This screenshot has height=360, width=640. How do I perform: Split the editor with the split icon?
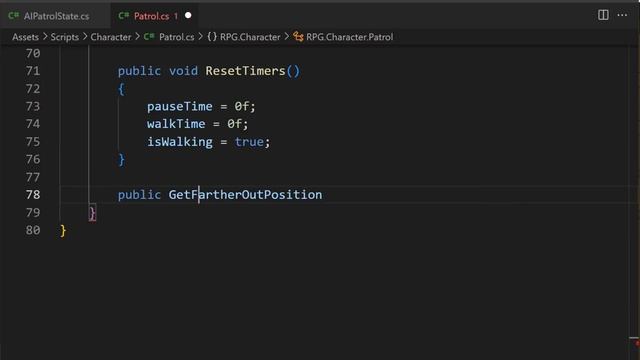point(603,15)
